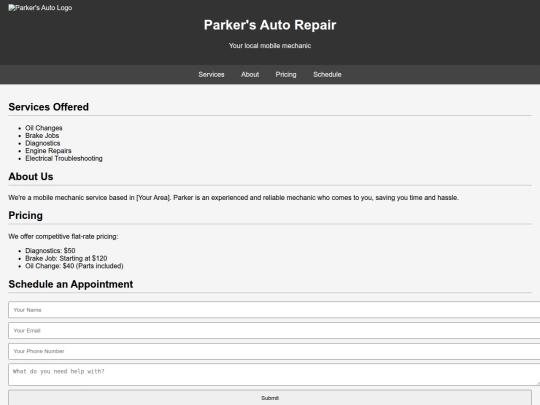Click the 'What do you need help with?' textarea
The width and height of the screenshot is (540, 405).
[274, 374]
